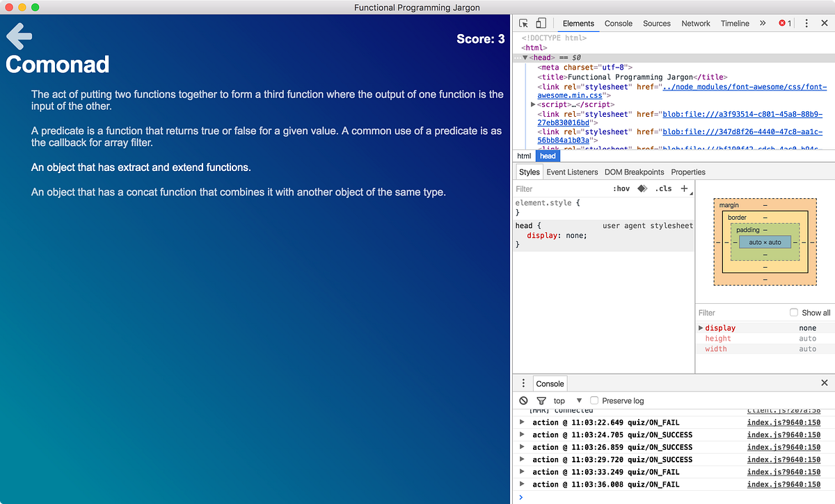The width and height of the screenshot is (835, 504).
Task: Show more DevTools tabs chevron
Action: click(763, 23)
